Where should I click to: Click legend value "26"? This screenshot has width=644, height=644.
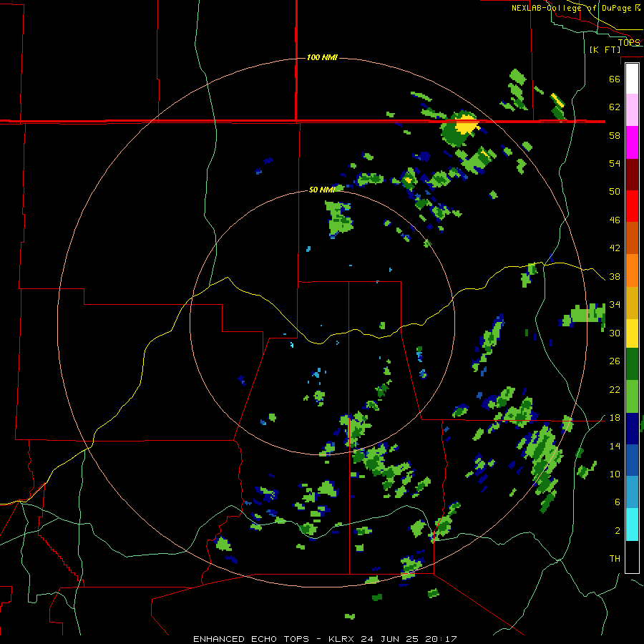click(x=615, y=361)
